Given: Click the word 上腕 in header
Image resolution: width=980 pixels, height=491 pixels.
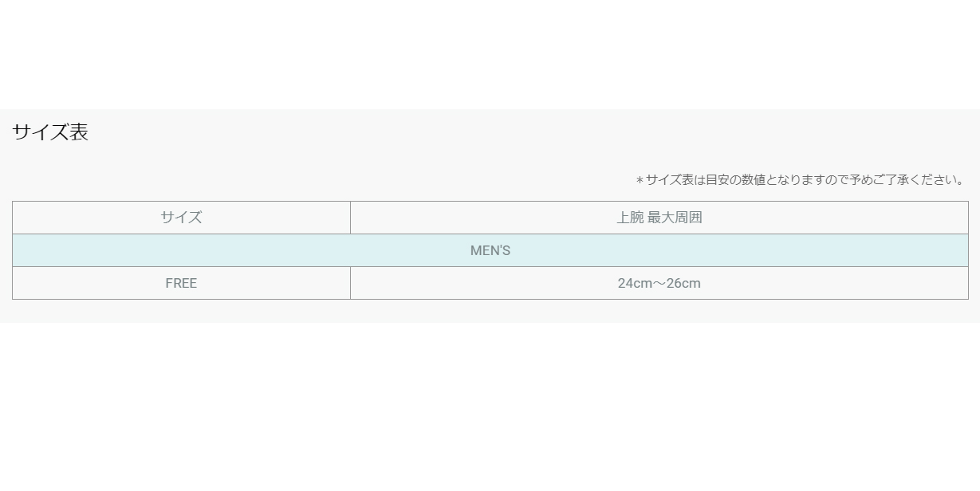Looking at the screenshot, I should (630, 218).
